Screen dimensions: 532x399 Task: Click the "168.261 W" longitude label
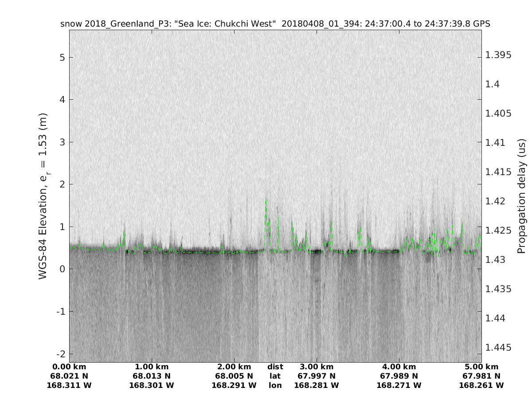[x=481, y=385]
